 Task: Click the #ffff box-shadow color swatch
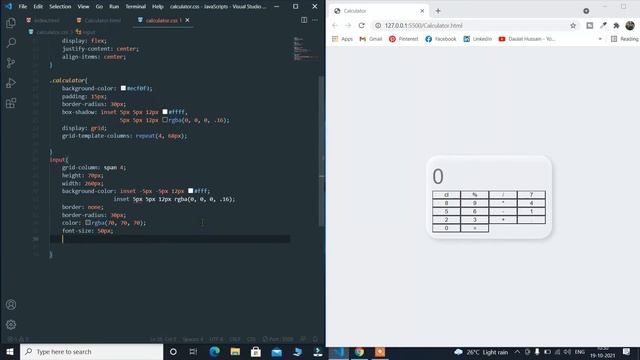point(165,112)
